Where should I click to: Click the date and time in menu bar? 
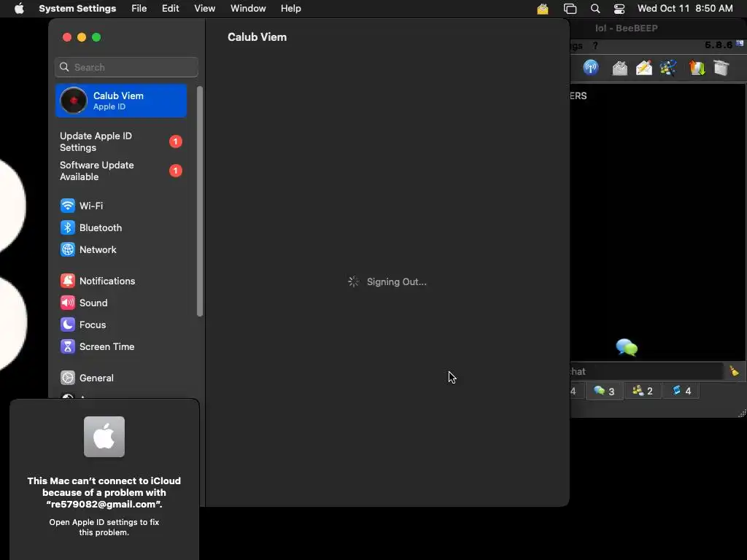tap(685, 9)
